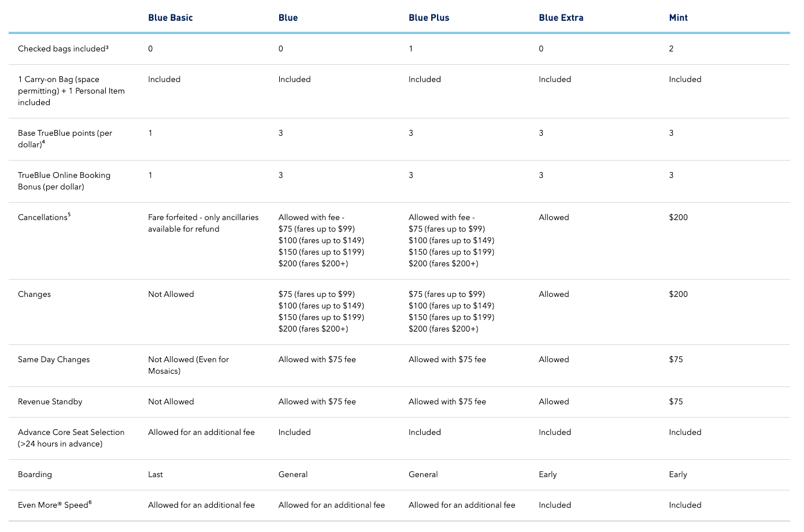Click Blue Plus cancellations fee cell
This screenshot has height=532, width=804.
pyautogui.click(x=451, y=240)
